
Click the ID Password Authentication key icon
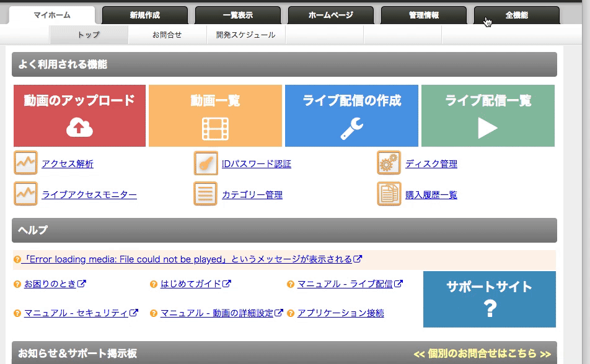206,163
